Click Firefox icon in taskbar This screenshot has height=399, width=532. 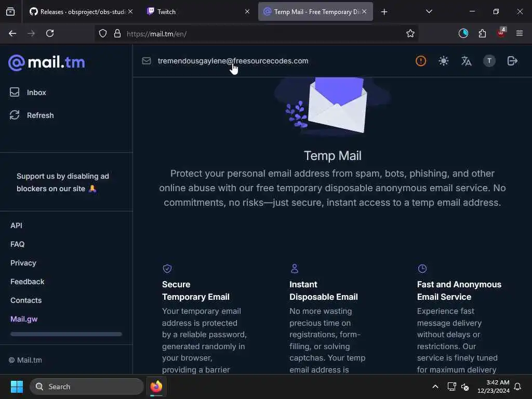pyautogui.click(x=156, y=387)
